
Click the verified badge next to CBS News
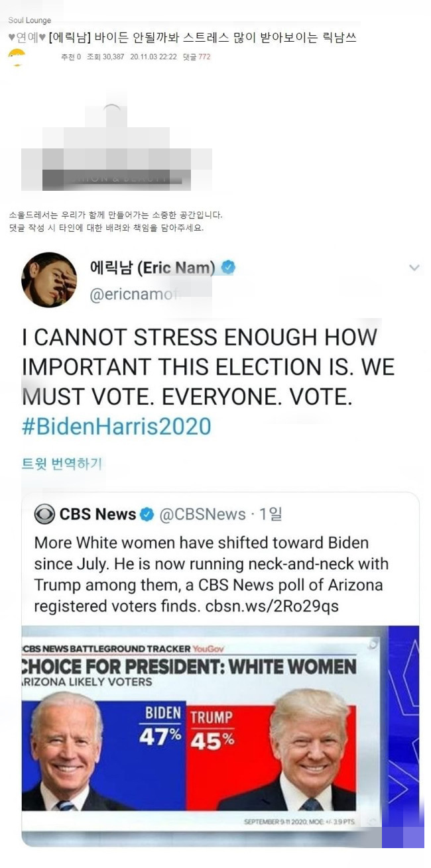tap(147, 514)
